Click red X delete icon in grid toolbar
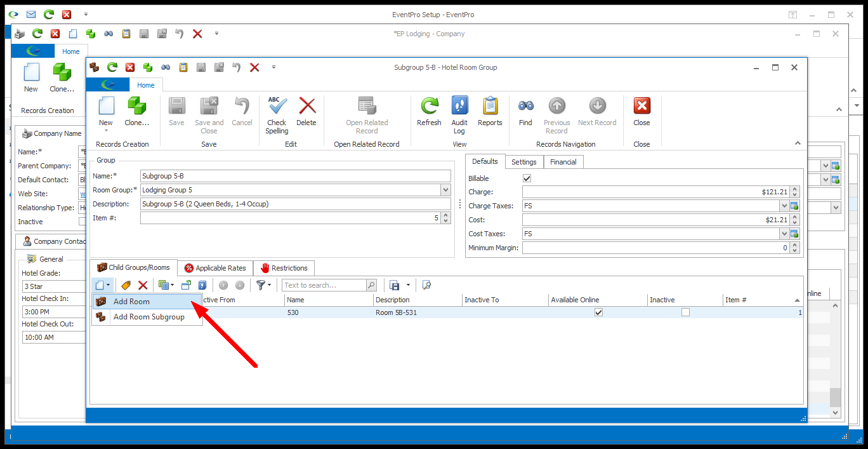Image resolution: width=868 pixels, height=449 pixels. pos(143,285)
